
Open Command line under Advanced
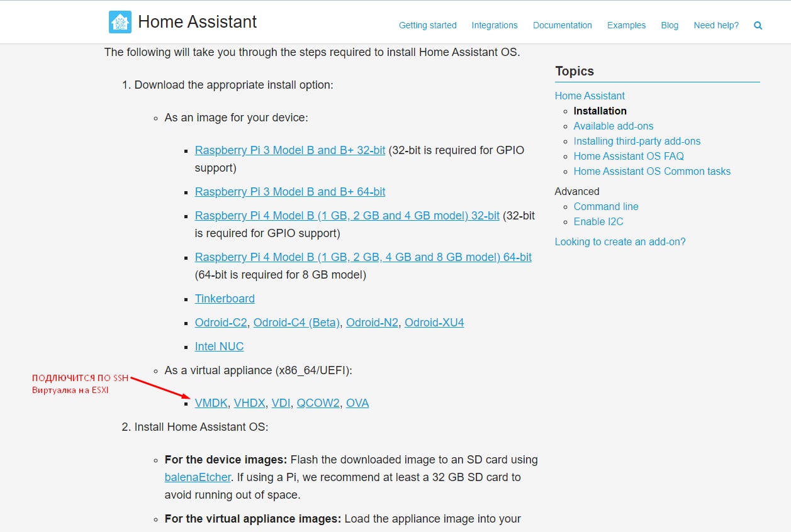click(606, 206)
